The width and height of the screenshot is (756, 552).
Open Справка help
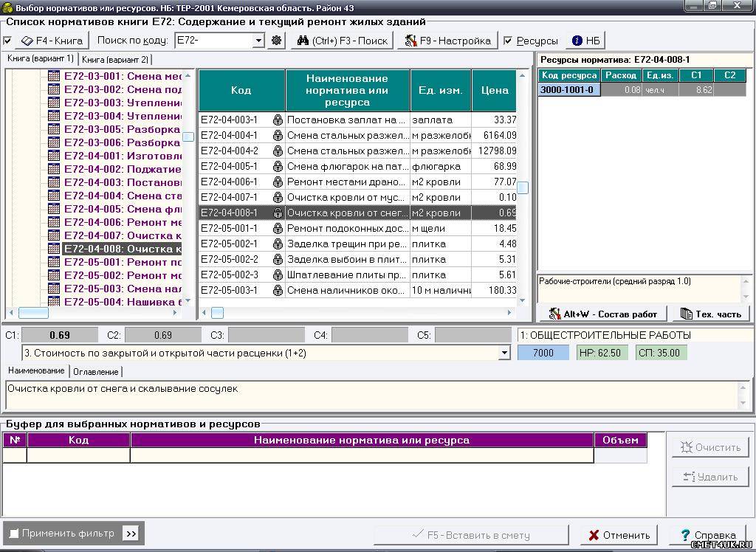click(x=708, y=535)
